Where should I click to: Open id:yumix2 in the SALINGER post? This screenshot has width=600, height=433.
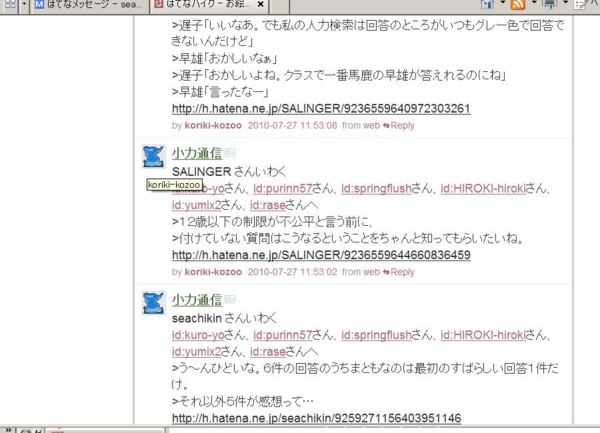tap(196, 205)
